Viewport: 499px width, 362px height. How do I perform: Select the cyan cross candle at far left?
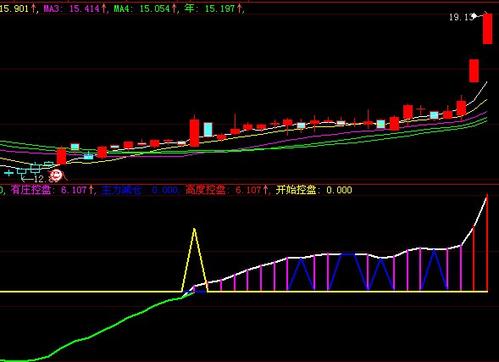[x=8, y=173]
